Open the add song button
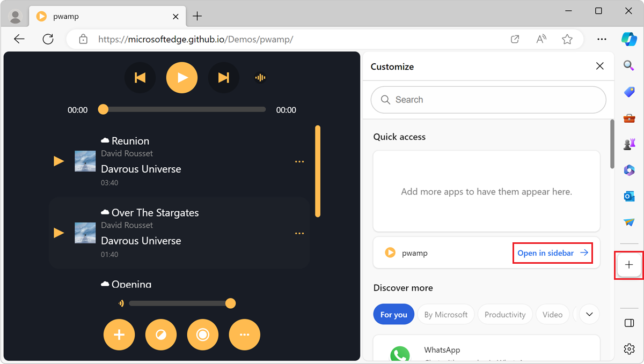Viewport: 644px width, 364px height. (119, 335)
